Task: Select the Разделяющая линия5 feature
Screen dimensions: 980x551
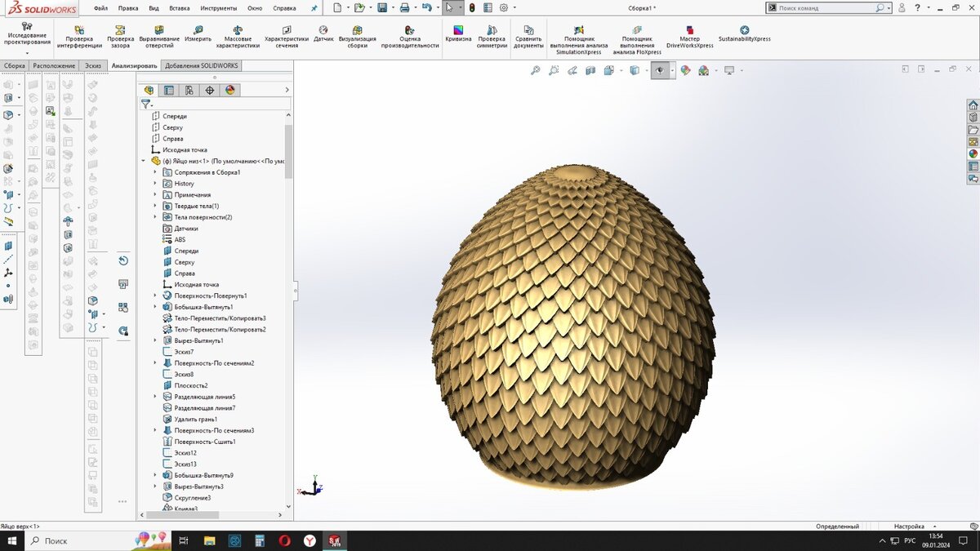Action: tap(204, 397)
